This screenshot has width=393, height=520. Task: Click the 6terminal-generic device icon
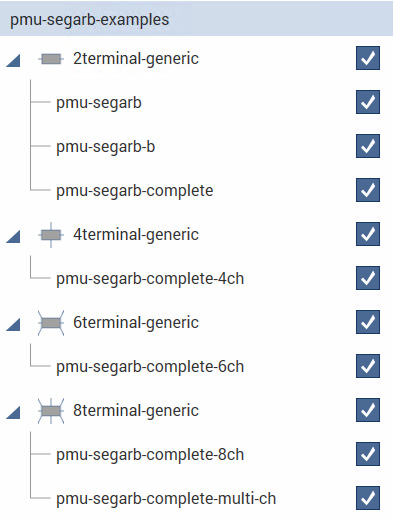click(51, 323)
